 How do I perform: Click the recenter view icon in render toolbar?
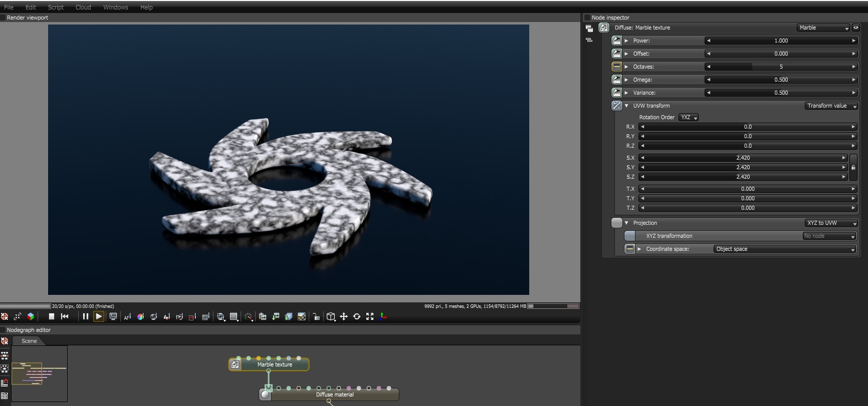[5, 316]
